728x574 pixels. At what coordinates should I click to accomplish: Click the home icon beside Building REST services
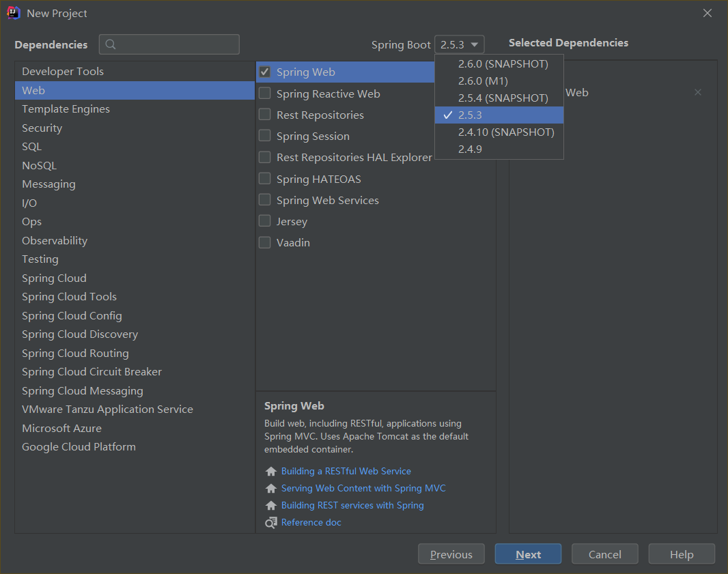tap(271, 506)
